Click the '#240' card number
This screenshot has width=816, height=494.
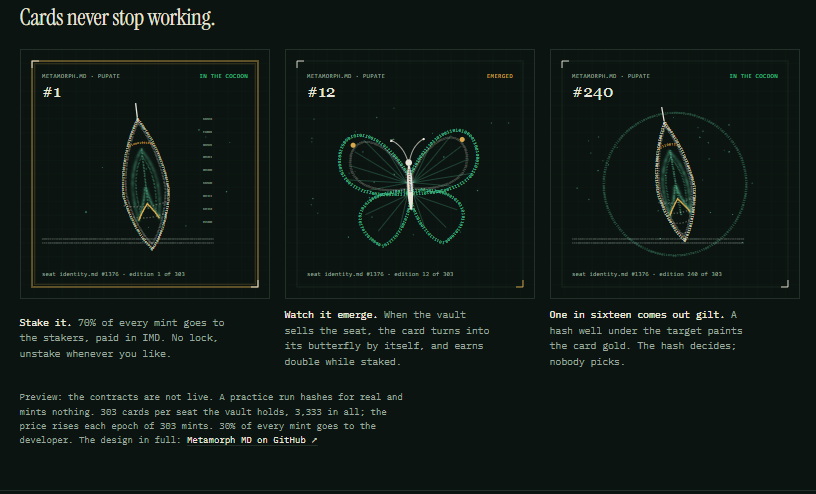[593, 93]
